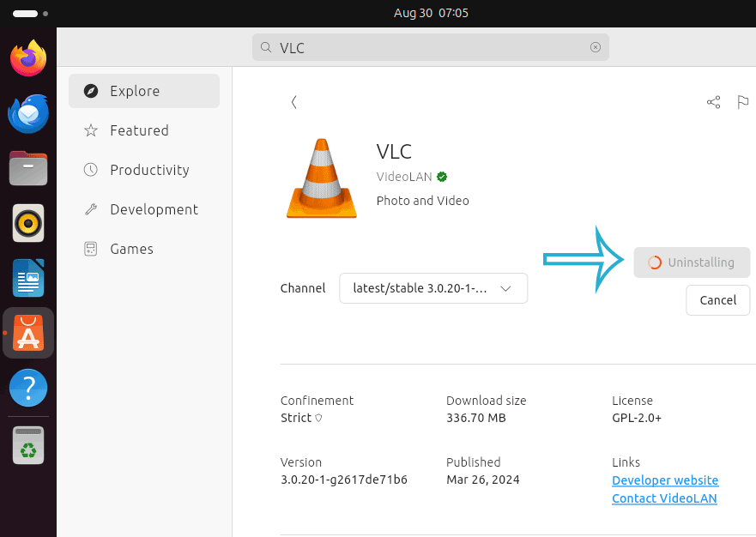Open the Developer website link
Image resolution: width=756 pixels, height=537 pixels.
point(665,480)
